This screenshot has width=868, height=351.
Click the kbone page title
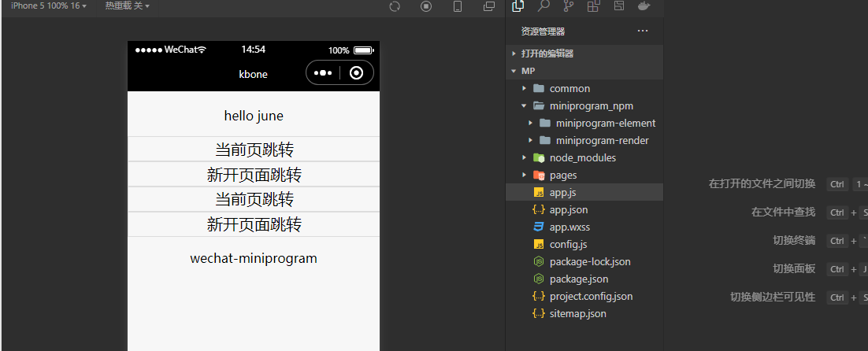(x=253, y=74)
